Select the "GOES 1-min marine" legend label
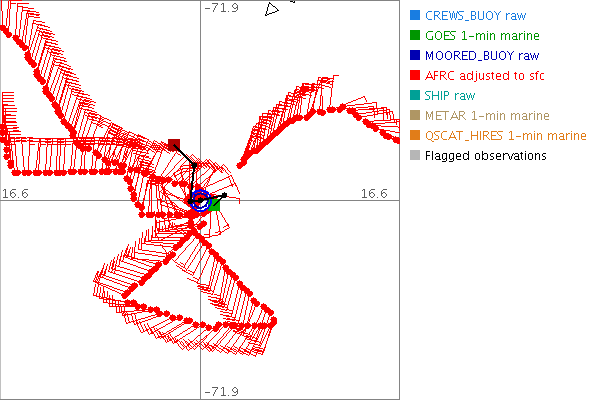The image size is (600, 400). pos(479,36)
